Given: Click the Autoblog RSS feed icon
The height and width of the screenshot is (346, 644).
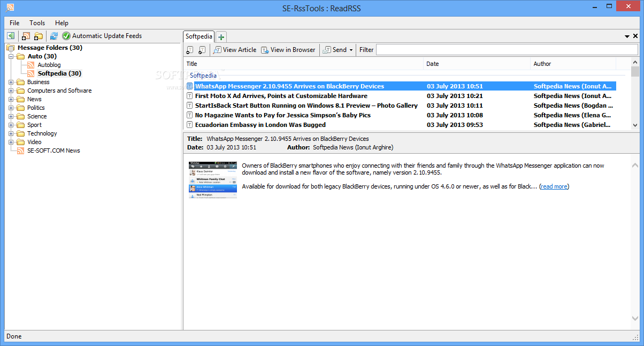Looking at the screenshot, I should coord(31,65).
